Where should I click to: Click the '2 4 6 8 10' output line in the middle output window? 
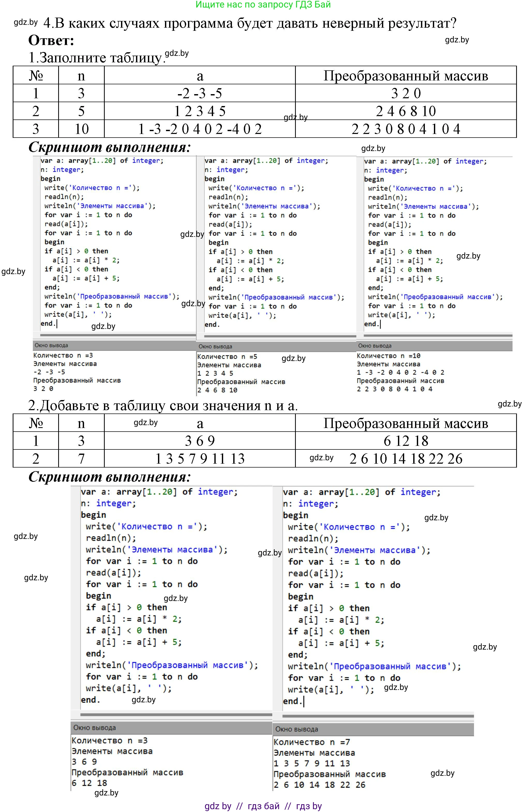point(217,390)
